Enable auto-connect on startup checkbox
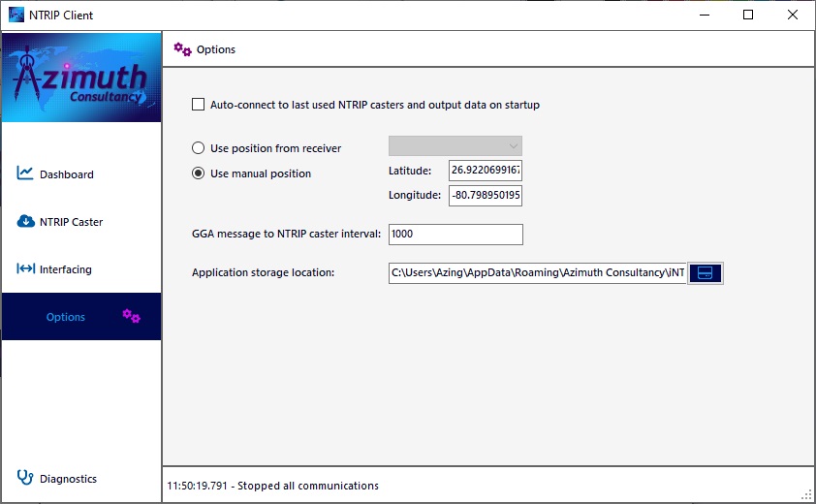816x504 pixels. coord(199,105)
